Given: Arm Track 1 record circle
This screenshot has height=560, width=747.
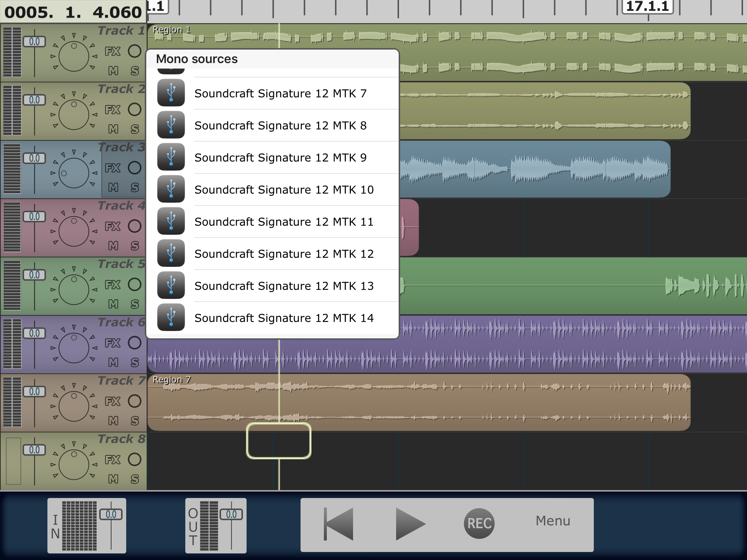Looking at the screenshot, I should click(135, 51).
